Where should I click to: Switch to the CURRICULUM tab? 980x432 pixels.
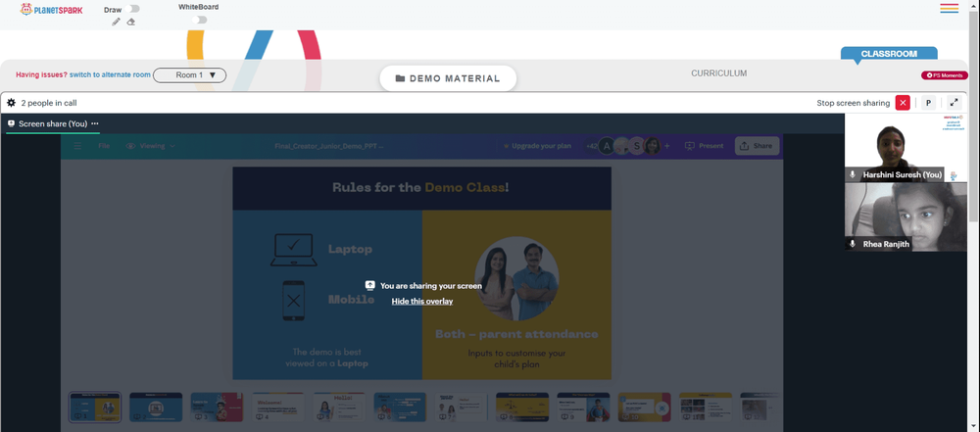718,73
